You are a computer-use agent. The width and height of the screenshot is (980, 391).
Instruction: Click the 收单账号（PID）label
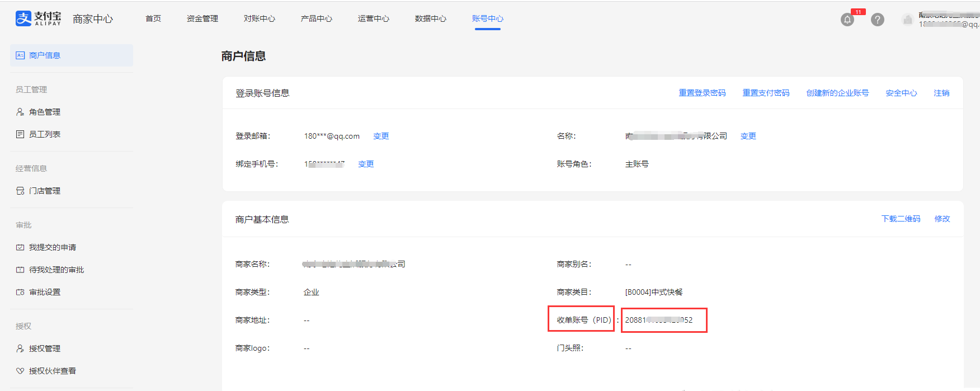coord(584,320)
